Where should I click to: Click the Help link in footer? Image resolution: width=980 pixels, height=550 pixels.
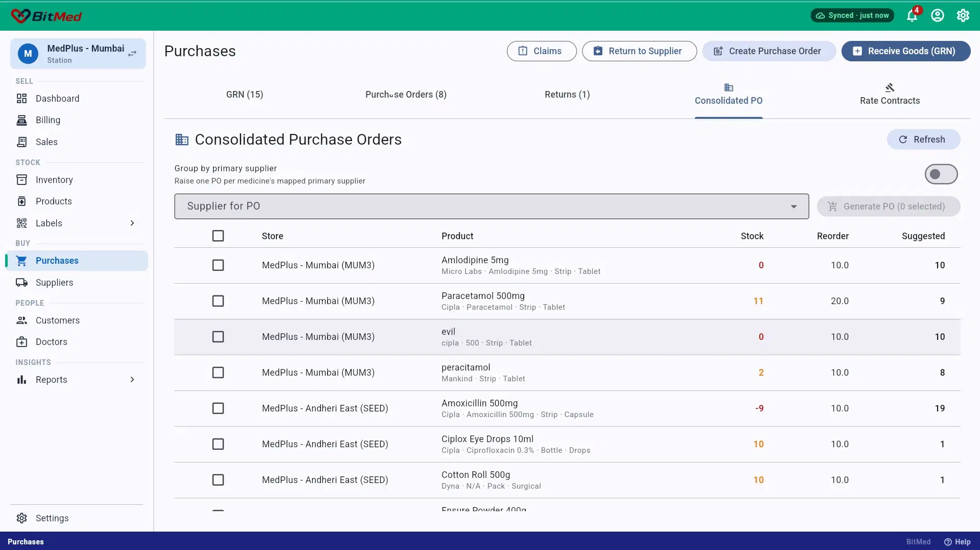(x=958, y=542)
